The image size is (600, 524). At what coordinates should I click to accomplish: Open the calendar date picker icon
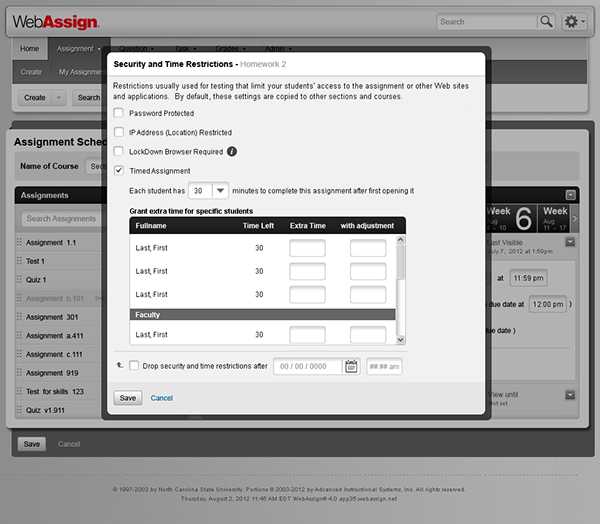[351, 366]
